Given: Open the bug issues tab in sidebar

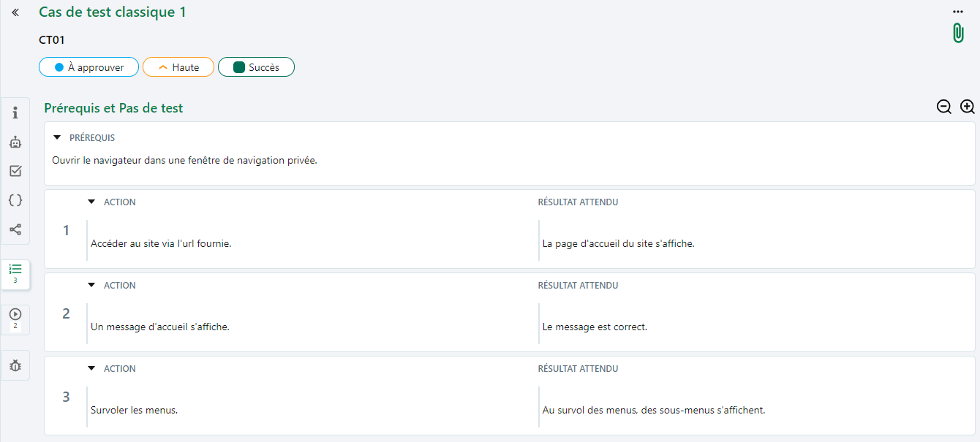Looking at the screenshot, I should (15, 365).
